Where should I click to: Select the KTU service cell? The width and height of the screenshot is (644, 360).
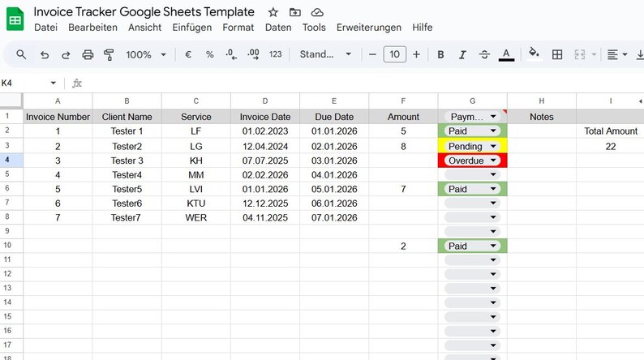coord(196,204)
